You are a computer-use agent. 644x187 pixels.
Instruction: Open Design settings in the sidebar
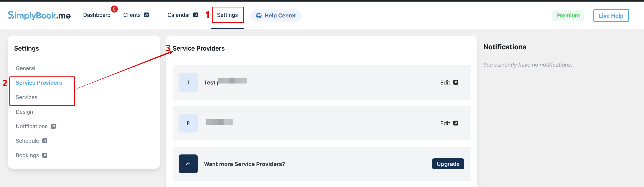coord(25,112)
